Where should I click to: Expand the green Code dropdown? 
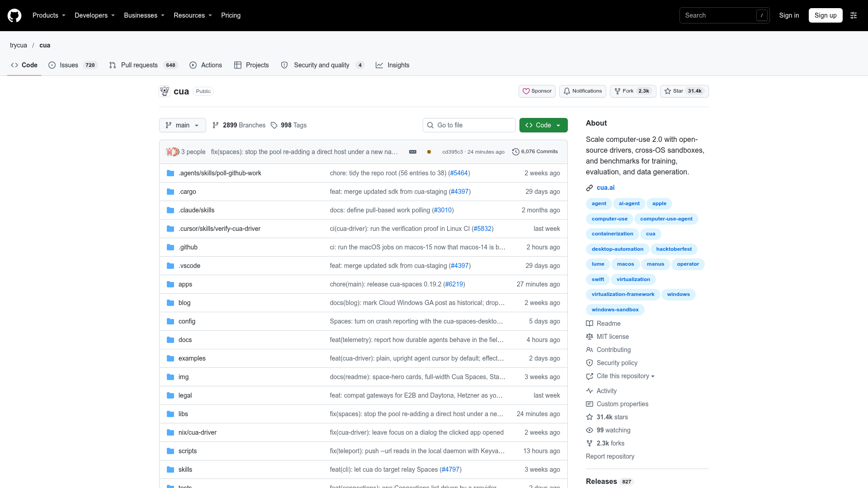(543, 125)
